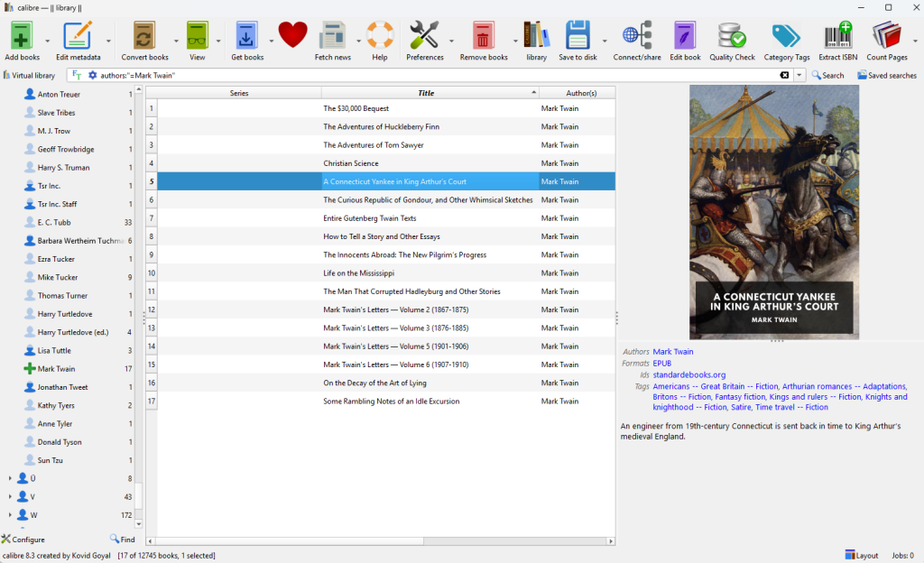Sort by the Title column header
924x563 pixels.
[430, 93]
